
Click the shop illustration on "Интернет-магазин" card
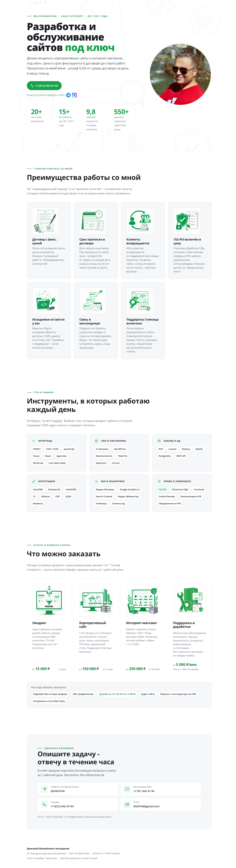[143, 600]
